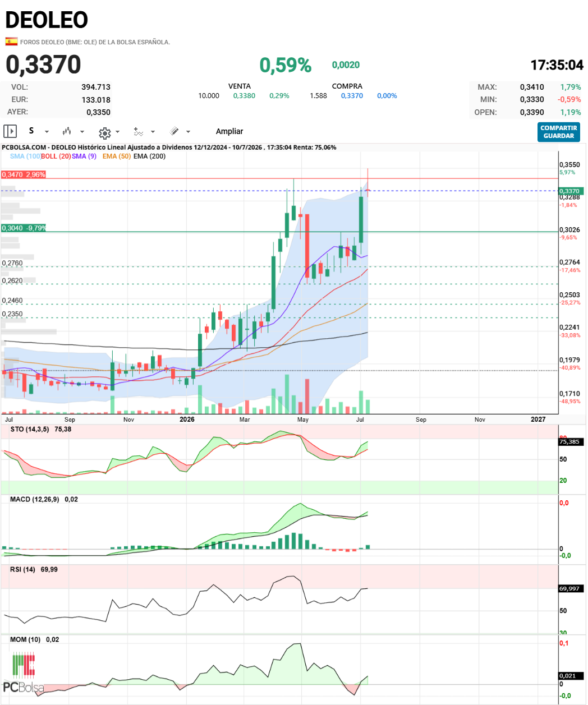Click the volume value 394.713
588x705 pixels.
point(96,87)
